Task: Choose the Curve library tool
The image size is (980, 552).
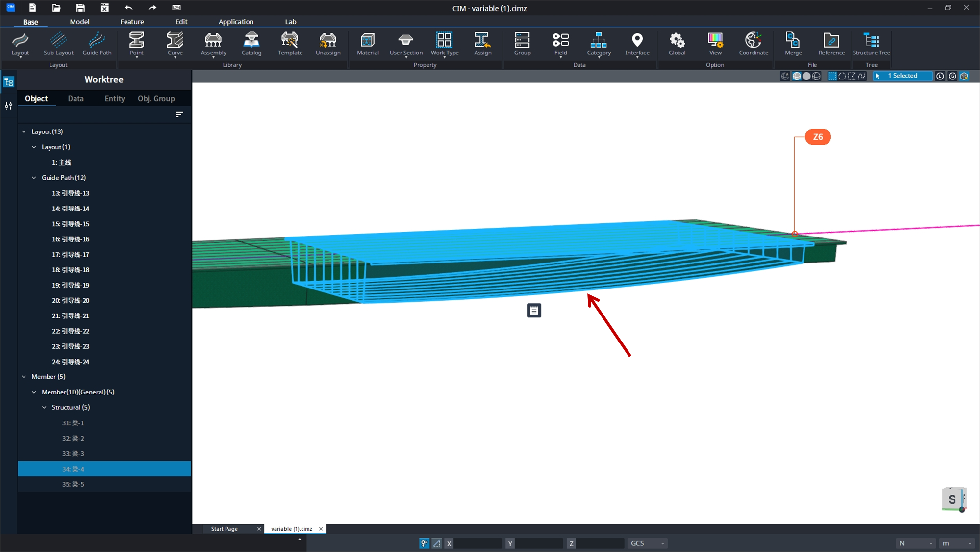Action: click(x=175, y=44)
